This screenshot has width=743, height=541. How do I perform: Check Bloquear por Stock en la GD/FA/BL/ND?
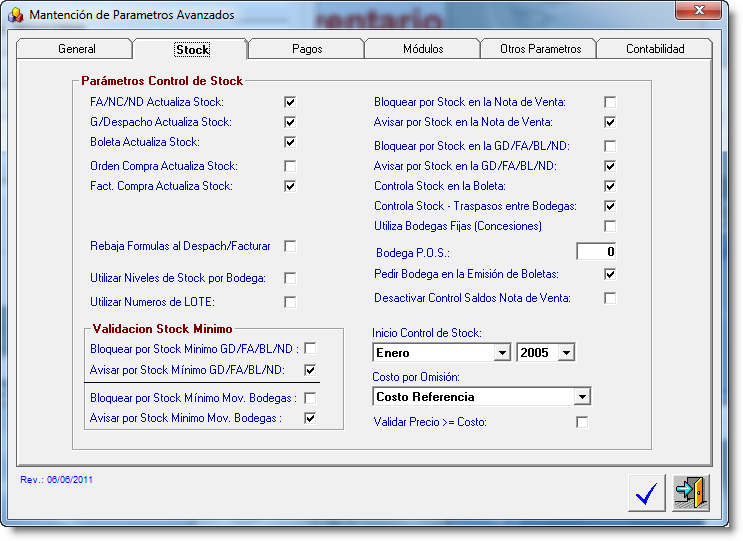click(x=610, y=146)
